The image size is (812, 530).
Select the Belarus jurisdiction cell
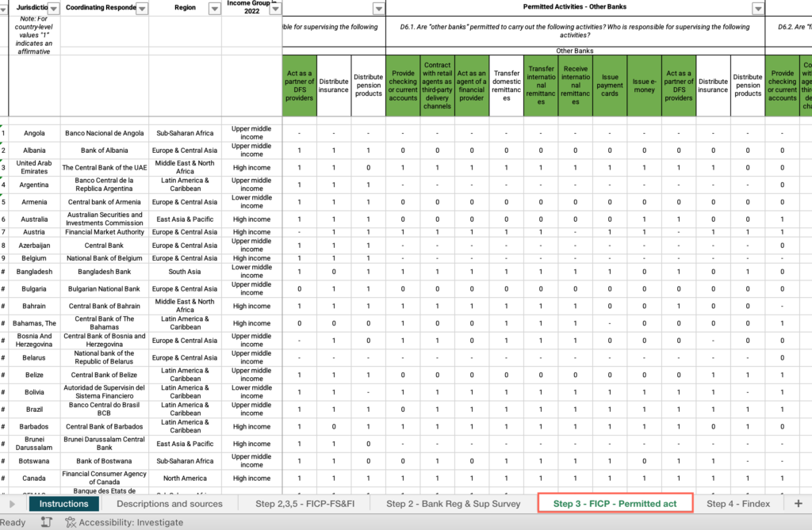[34, 357]
